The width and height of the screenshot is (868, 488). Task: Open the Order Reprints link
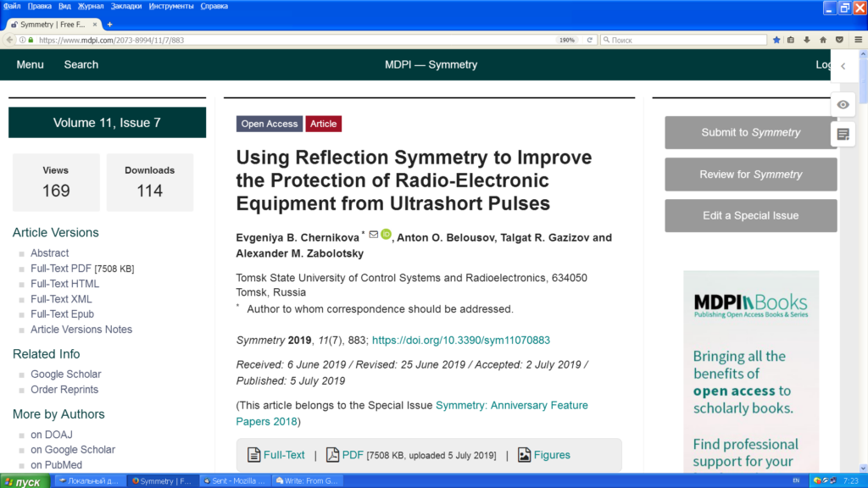[64, 390]
